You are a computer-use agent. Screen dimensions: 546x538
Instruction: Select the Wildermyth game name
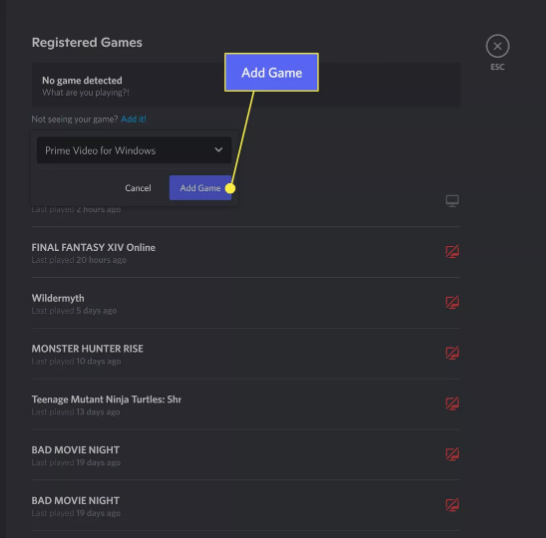coord(58,298)
